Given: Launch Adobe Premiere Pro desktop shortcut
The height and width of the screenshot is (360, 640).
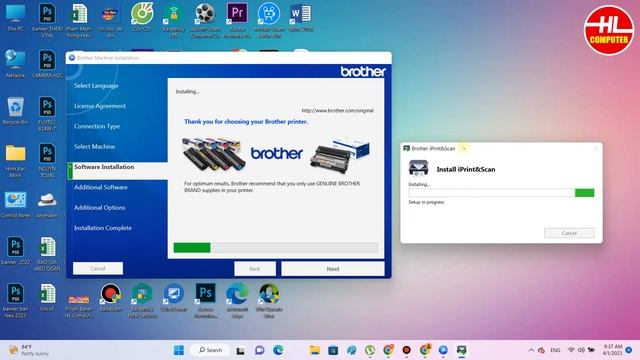Looking at the screenshot, I should [x=237, y=19].
